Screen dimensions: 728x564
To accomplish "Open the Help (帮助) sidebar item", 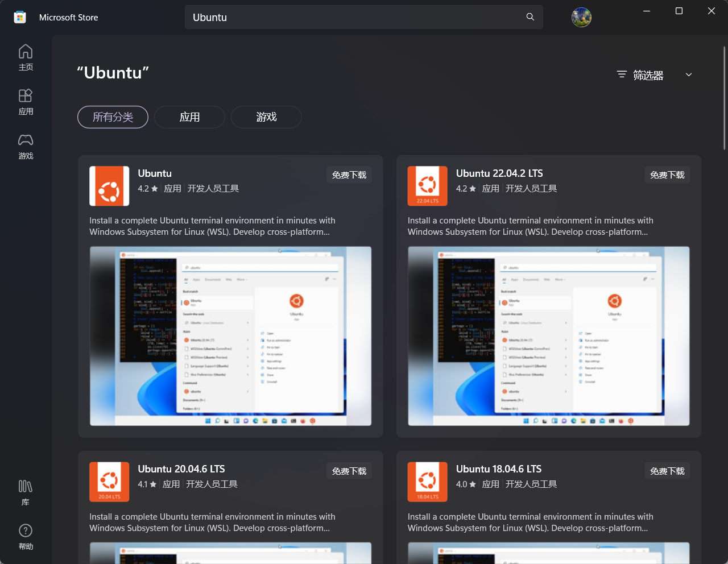I will 26,537.
